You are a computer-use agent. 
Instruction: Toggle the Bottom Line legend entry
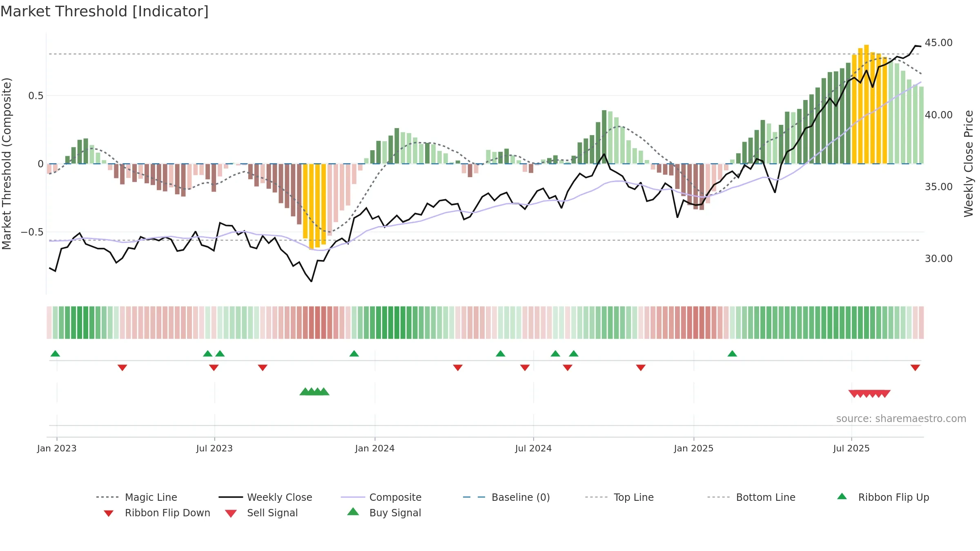751,497
